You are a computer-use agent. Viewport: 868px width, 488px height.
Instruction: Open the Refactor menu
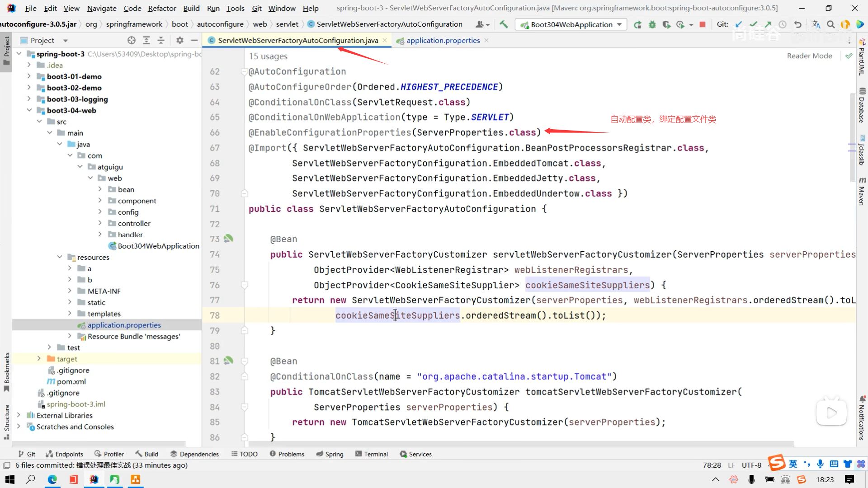point(162,8)
